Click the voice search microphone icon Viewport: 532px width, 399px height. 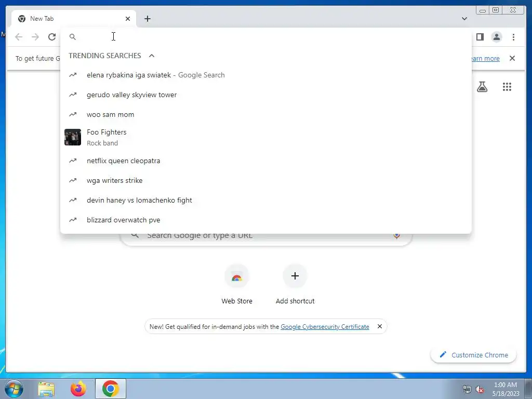396,235
